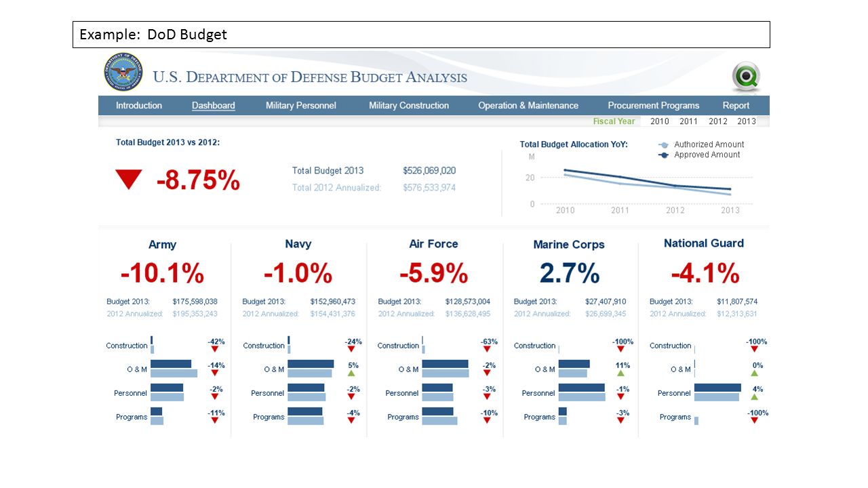Click the 2013 label on chart axis
The width and height of the screenshot is (868, 488).
click(x=730, y=211)
